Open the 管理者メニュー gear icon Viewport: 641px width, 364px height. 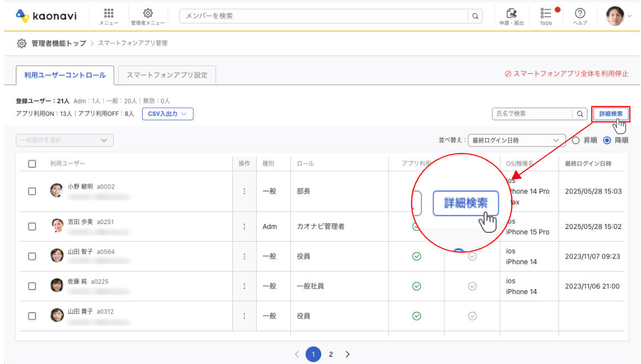(x=144, y=16)
